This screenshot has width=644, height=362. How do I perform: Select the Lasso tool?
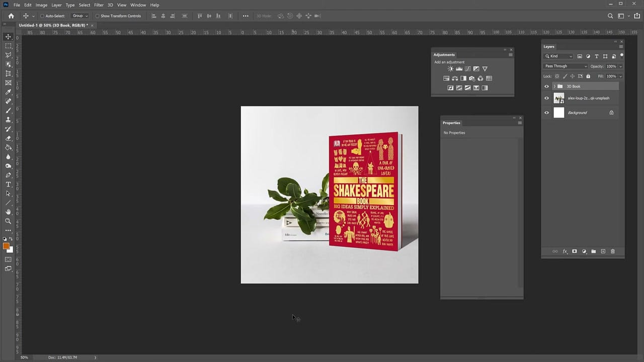pyautogui.click(x=8, y=55)
